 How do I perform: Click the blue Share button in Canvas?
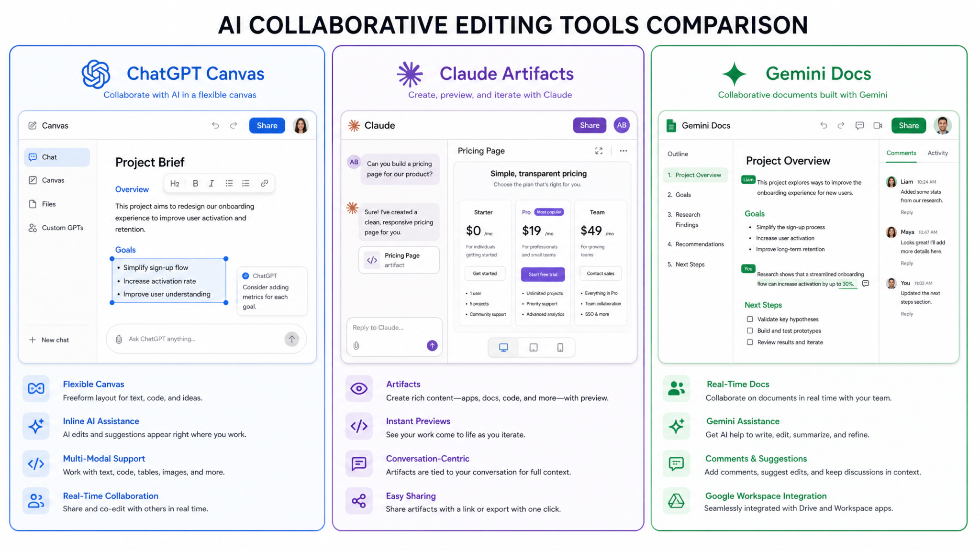[267, 125]
